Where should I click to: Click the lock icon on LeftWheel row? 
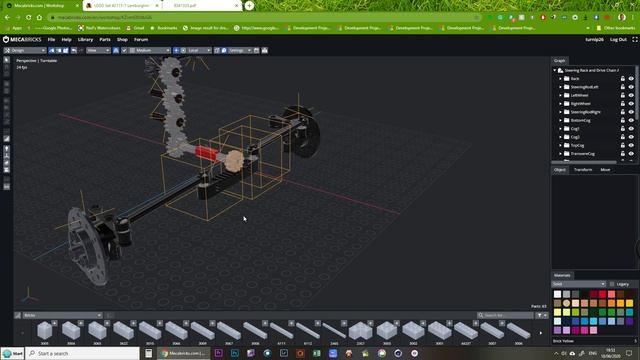pos(622,95)
